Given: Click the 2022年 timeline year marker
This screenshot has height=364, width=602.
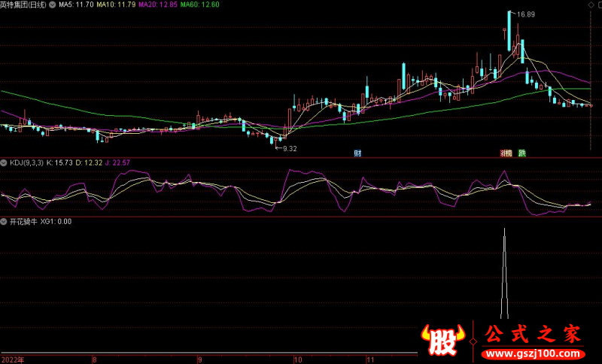Looking at the screenshot, I should (13, 359).
